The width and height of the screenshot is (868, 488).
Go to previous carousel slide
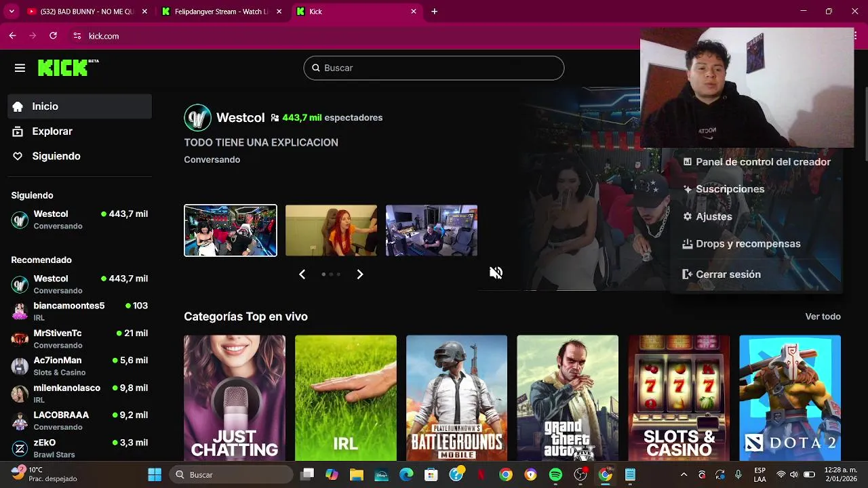(302, 274)
